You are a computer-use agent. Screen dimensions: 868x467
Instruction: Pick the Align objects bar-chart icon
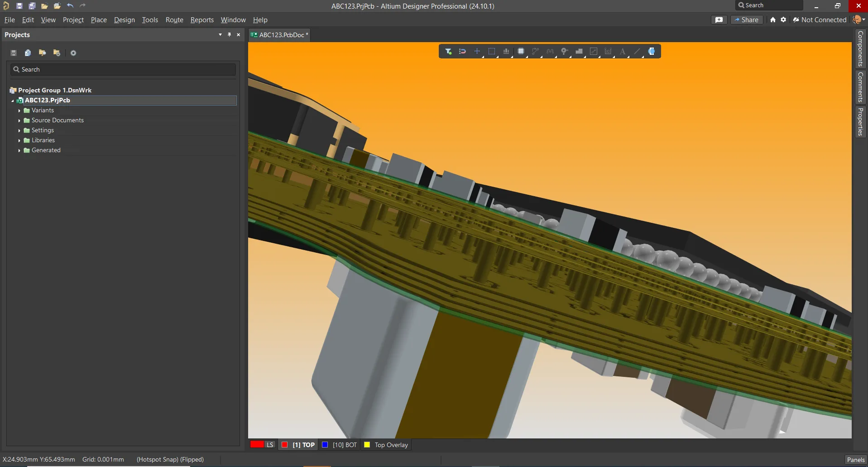click(506, 51)
